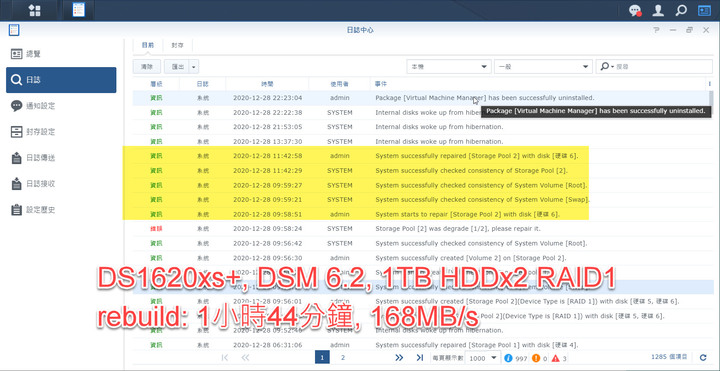Click the Log Center title bar app icon
This screenshot has width=720, height=371.
[13, 30]
